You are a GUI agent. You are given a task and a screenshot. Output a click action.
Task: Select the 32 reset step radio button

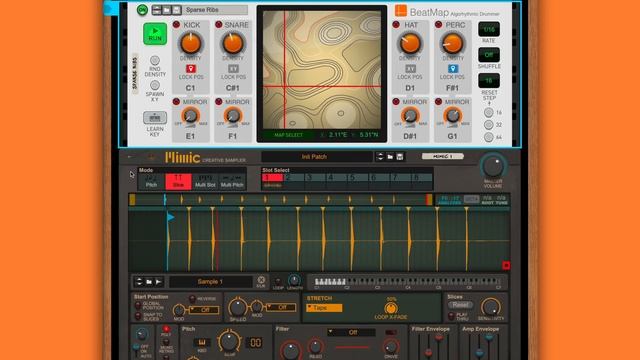489,124
